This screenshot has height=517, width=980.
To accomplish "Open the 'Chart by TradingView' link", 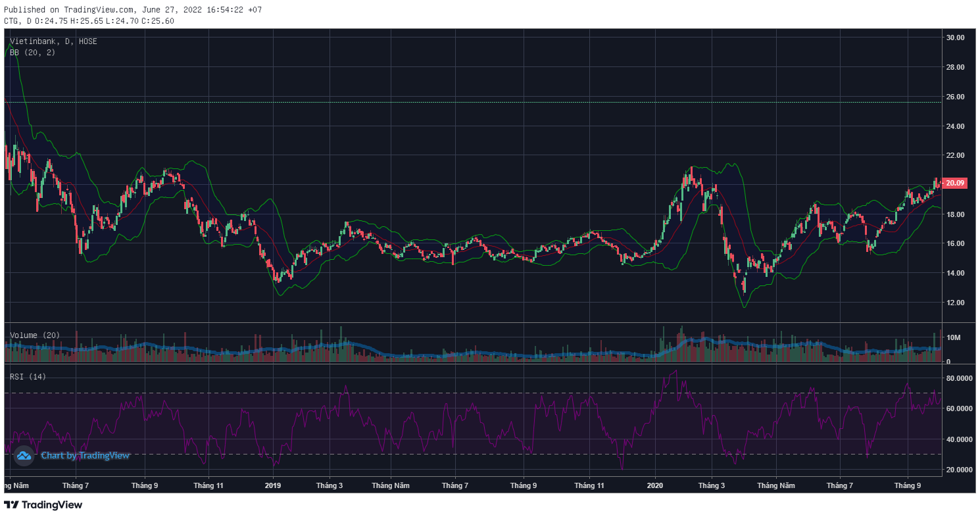I will (86, 455).
